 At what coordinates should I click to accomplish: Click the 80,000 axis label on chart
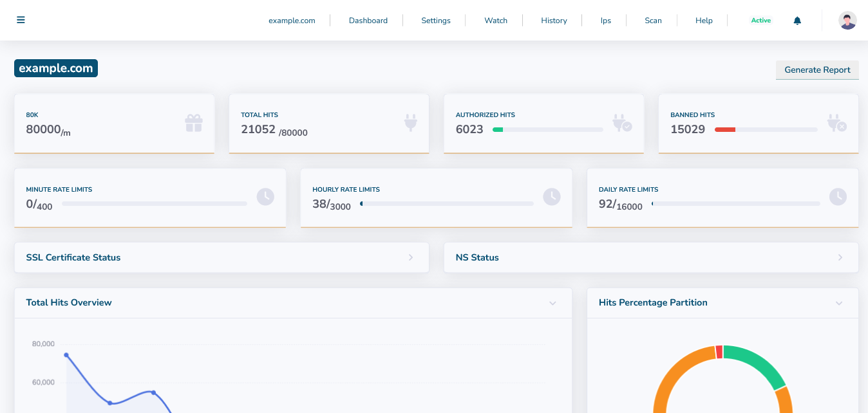pyautogui.click(x=43, y=344)
